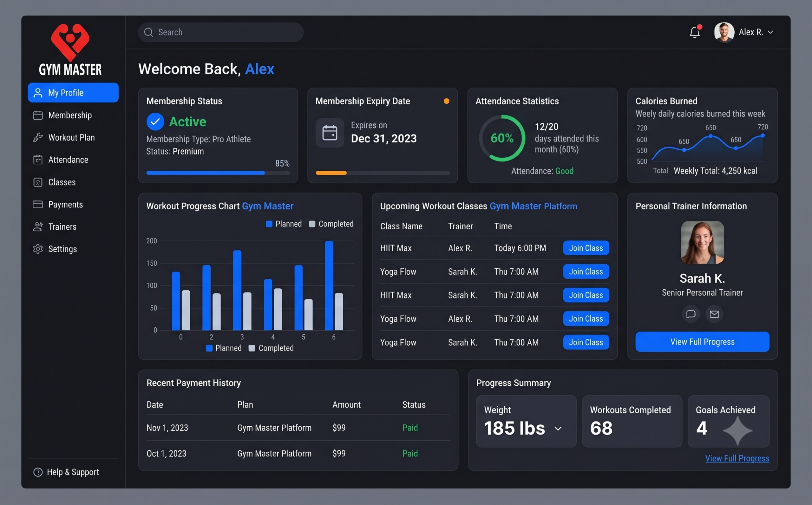Click Weekly Total: 4,250 kcal text
Image resolution: width=812 pixels, height=505 pixels.
(716, 171)
